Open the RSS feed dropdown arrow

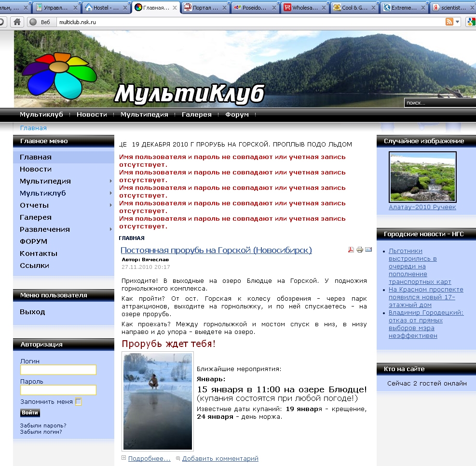tap(458, 22)
